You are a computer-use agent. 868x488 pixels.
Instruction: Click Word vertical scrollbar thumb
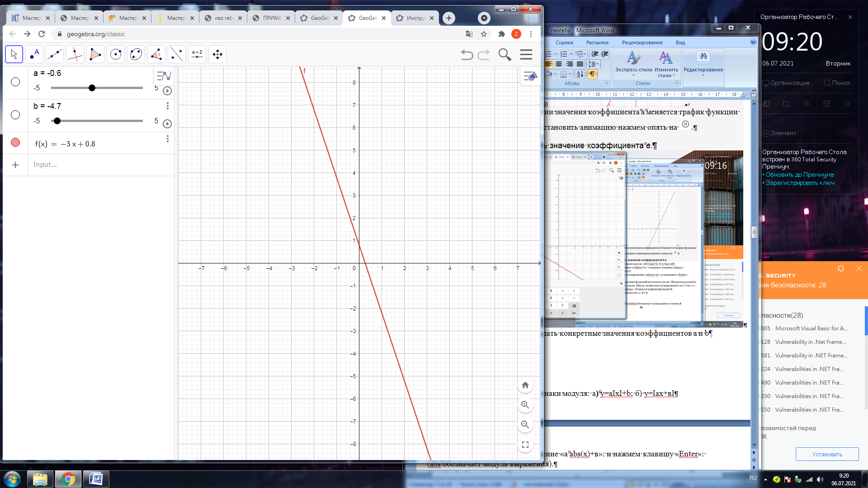click(754, 232)
